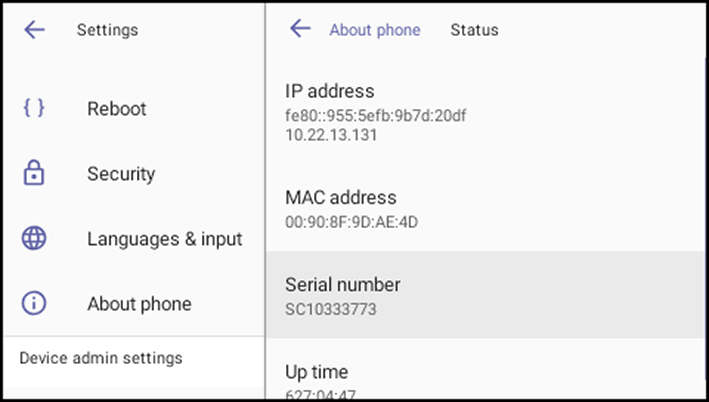Open the Reboot menu entry
The image size is (709, 402).
tap(134, 109)
